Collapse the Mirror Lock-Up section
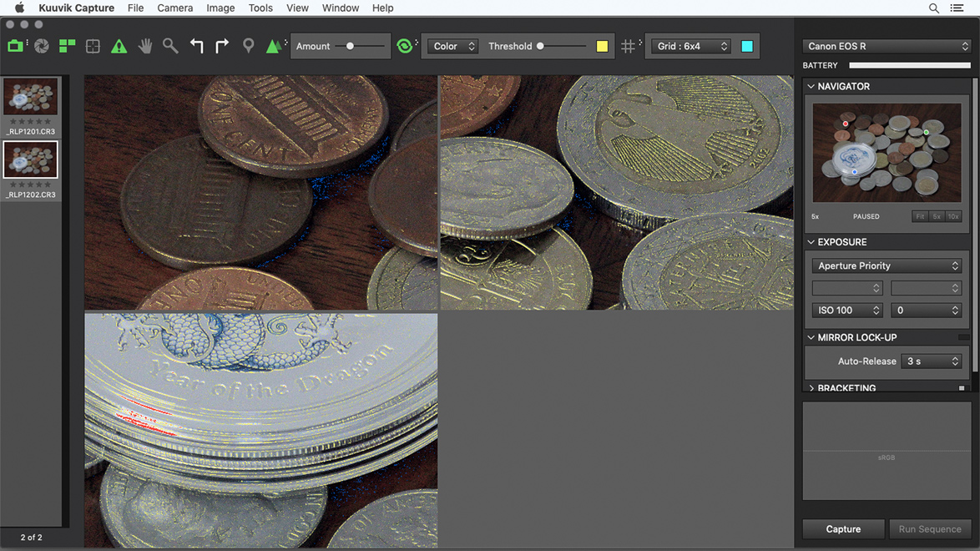This screenshot has width=980, height=551. coord(811,338)
